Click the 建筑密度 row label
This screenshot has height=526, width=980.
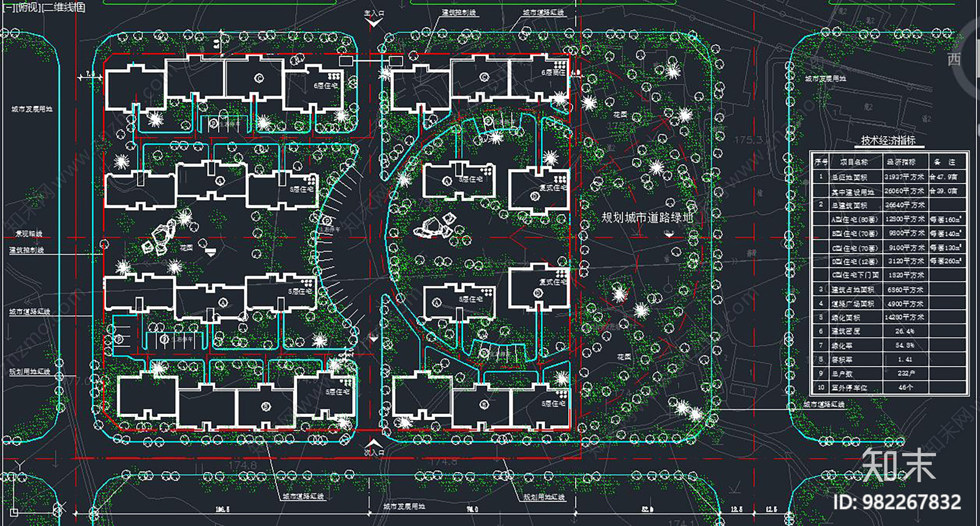[x=846, y=331]
